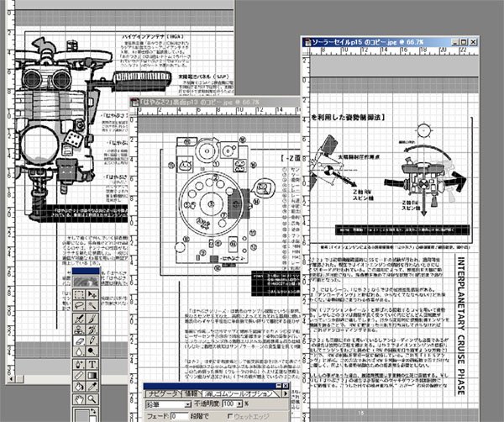This screenshot has width=504, height=422.
Task: Switch to the ナビゲータ tab
Action: point(163,393)
